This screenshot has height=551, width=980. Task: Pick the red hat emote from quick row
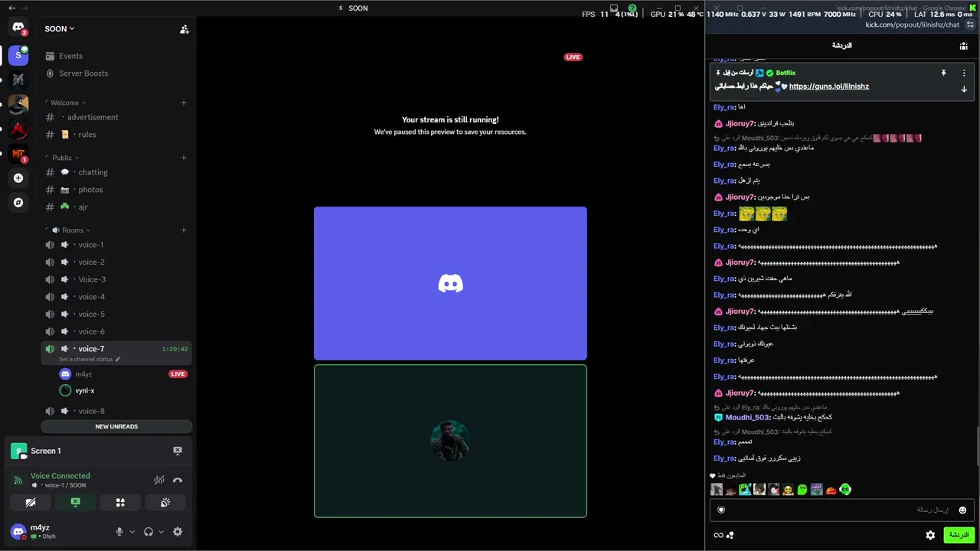tap(831, 490)
